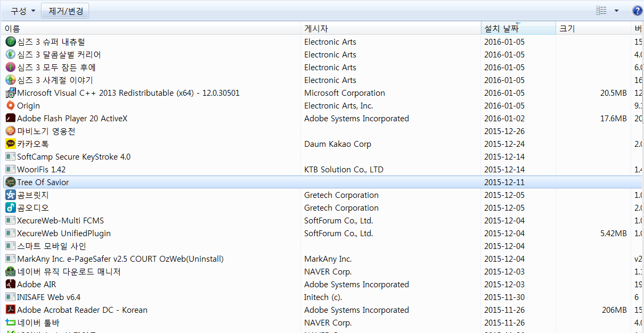Select the 심즈 3 모두 잠든 후에 icon
Screen dimensions: 644x333
pos(11,67)
